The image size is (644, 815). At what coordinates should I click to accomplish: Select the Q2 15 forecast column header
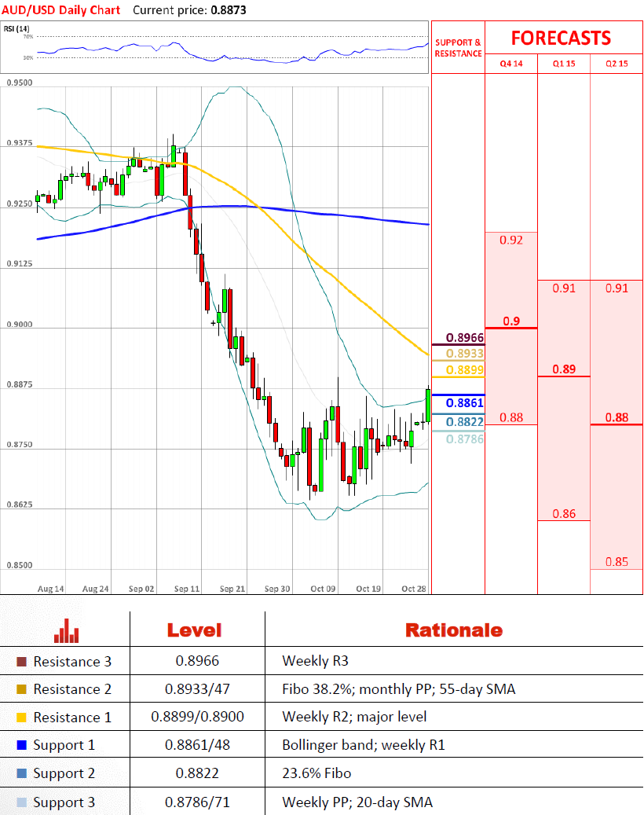[617, 64]
